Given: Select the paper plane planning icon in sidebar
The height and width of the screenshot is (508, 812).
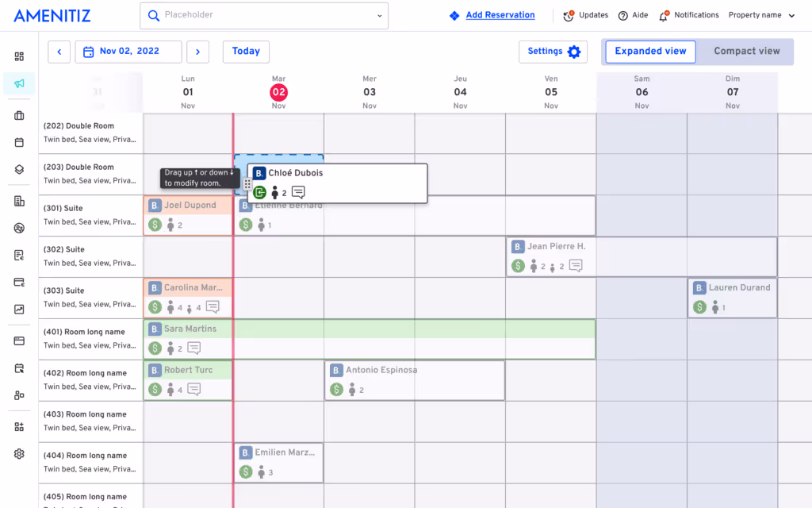Looking at the screenshot, I should [x=17, y=84].
